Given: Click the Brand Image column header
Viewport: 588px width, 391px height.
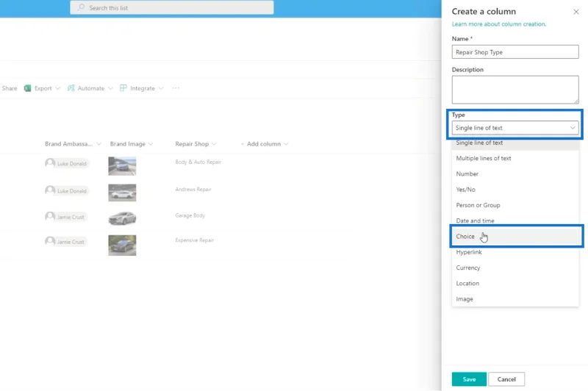Looking at the screenshot, I should tap(127, 144).
